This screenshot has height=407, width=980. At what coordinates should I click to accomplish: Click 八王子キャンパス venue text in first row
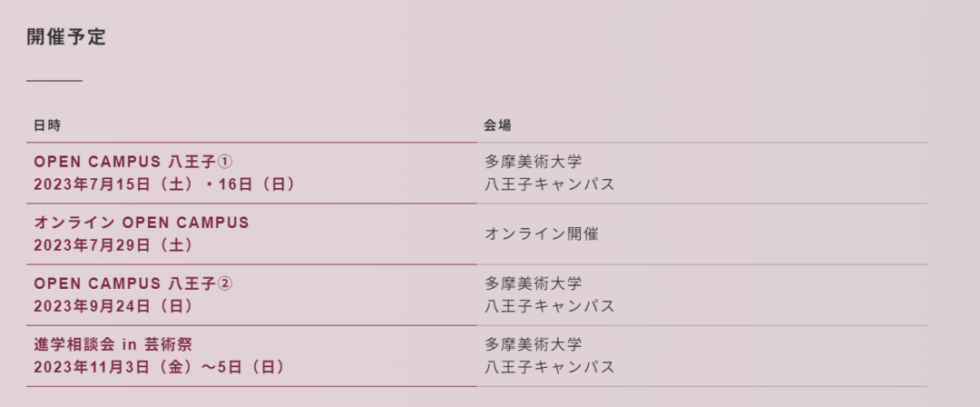tap(550, 184)
